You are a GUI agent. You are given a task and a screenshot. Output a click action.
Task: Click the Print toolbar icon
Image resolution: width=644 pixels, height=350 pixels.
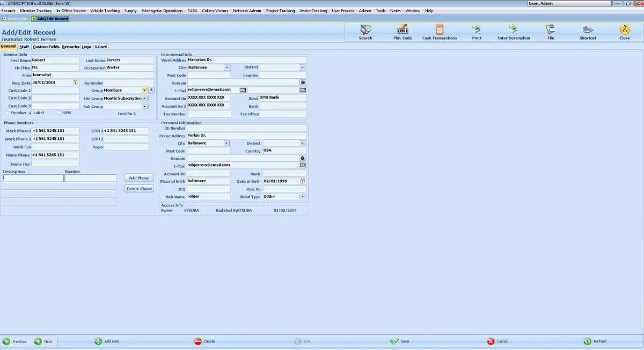477,32
